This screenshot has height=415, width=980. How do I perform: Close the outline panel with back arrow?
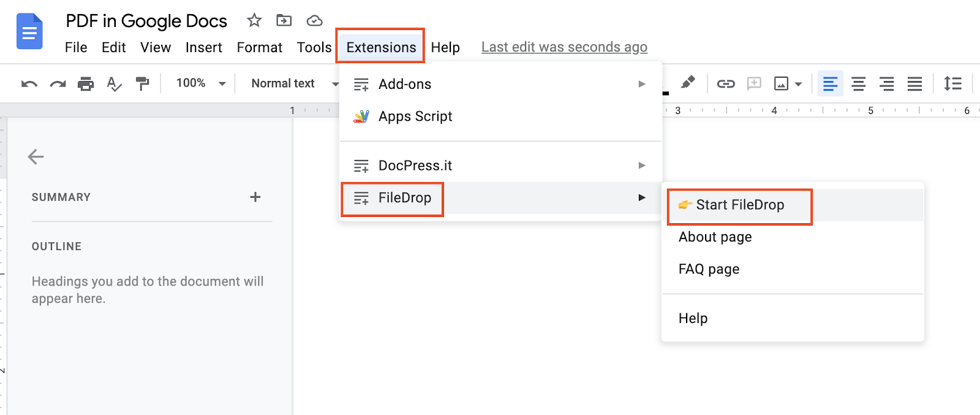(x=36, y=157)
